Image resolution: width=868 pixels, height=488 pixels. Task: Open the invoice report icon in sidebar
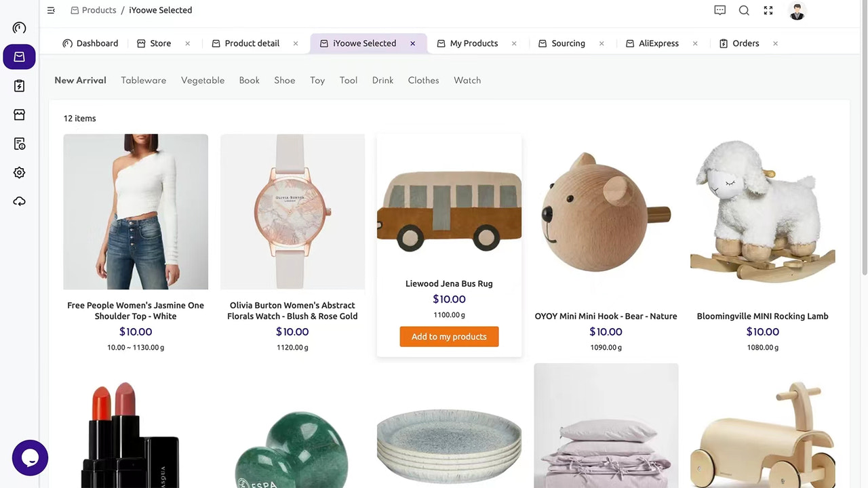19,143
